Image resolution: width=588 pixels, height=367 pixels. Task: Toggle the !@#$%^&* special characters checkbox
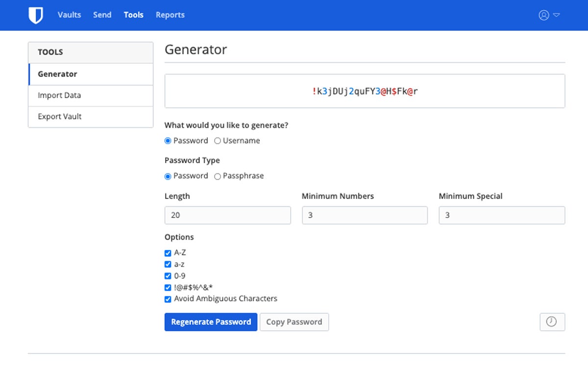coord(168,288)
